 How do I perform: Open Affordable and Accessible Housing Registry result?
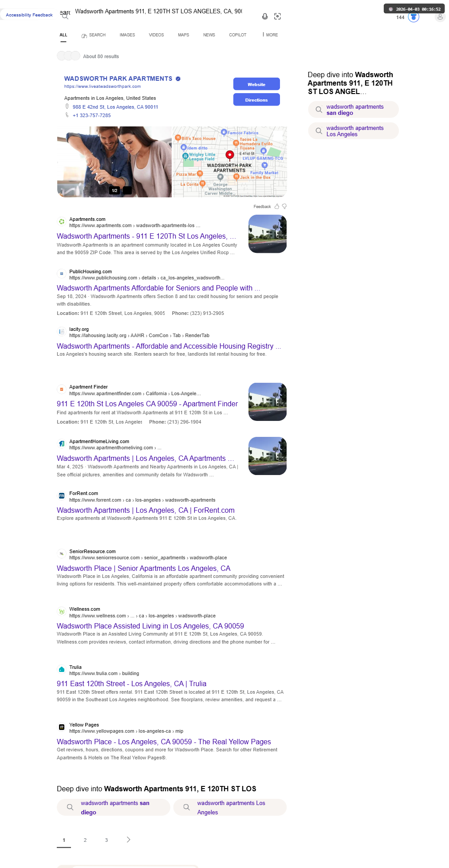click(169, 346)
